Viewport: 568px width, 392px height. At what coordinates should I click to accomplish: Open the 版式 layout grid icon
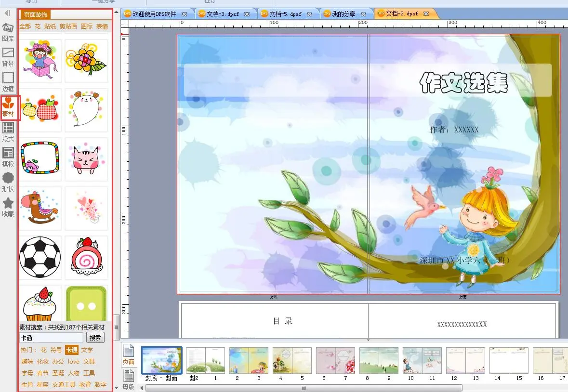(8, 131)
